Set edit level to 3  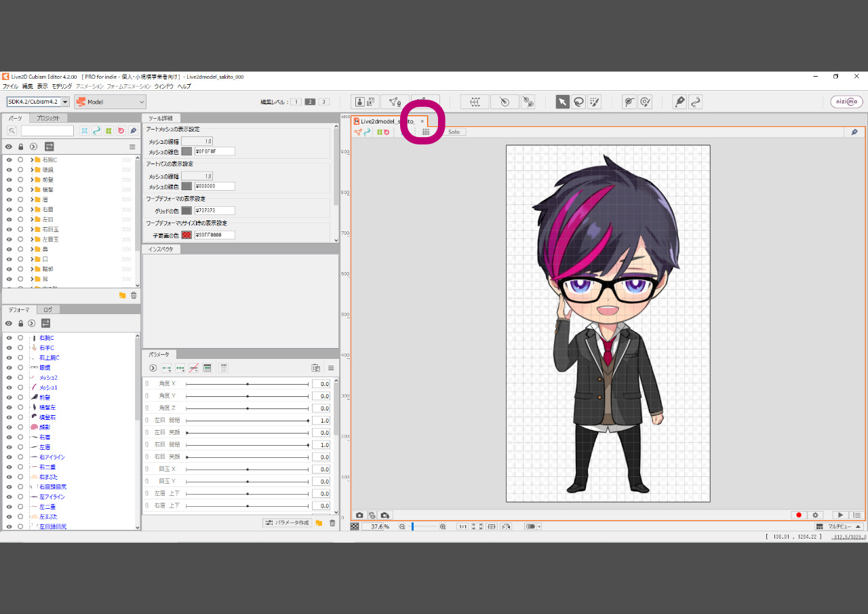coord(323,102)
